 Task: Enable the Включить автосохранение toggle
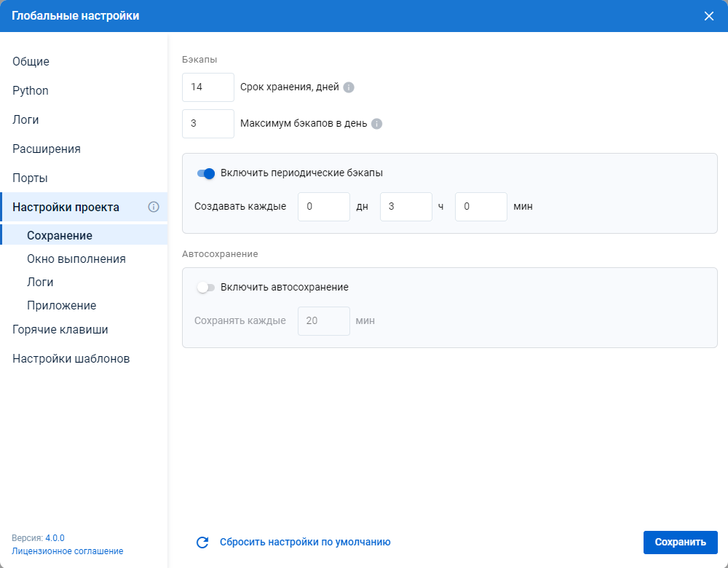[206, 288]
